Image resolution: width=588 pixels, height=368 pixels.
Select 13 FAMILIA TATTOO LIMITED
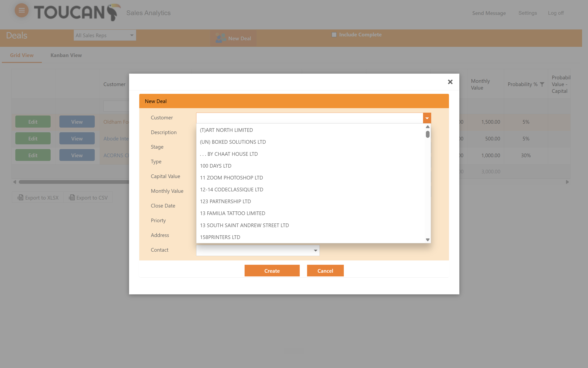click(x=311, y=213)
